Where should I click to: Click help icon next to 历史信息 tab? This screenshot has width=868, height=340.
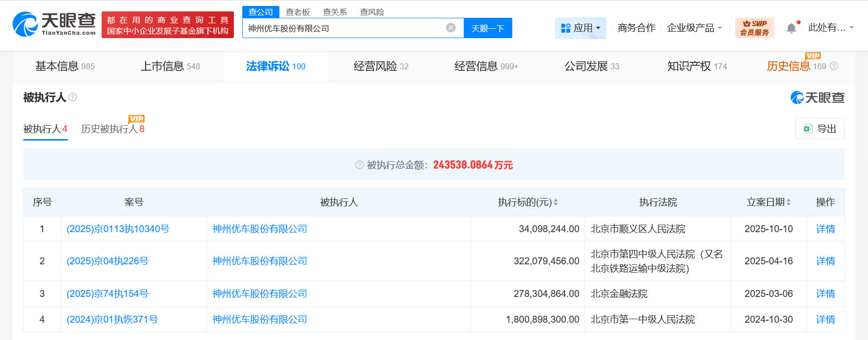[x=834, y=66]
